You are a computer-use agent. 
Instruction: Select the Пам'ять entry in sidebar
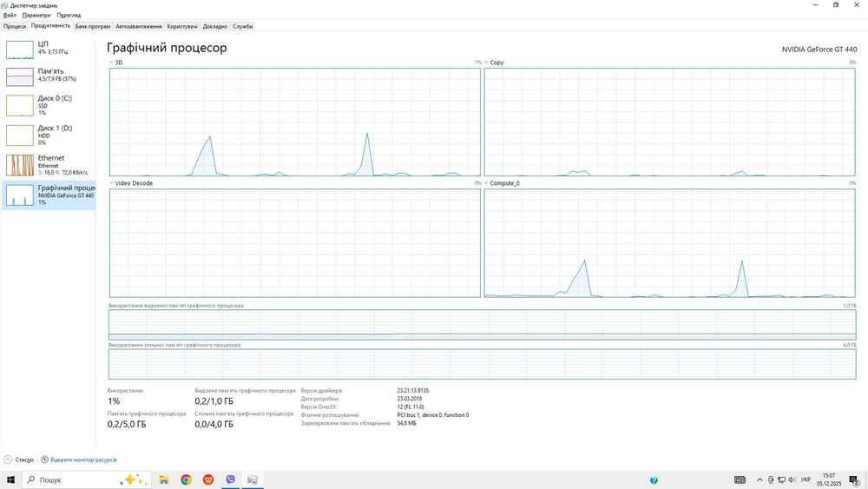[48, 76]
